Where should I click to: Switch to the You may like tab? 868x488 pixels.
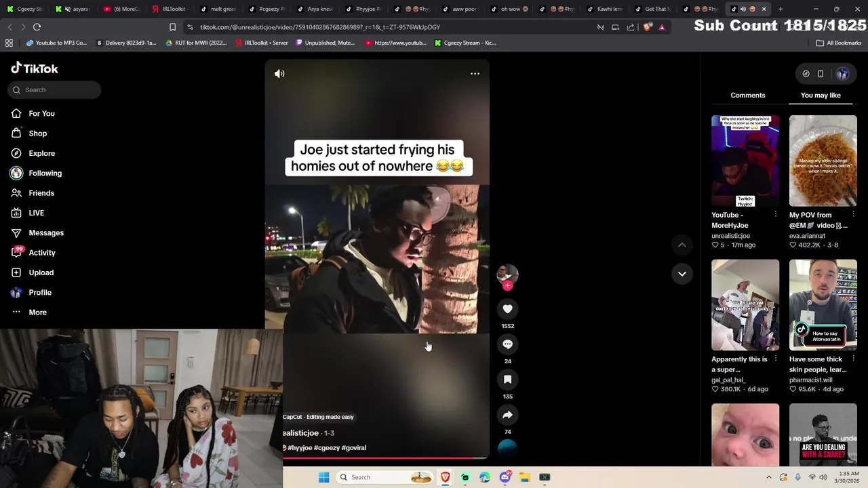pos(821,95)
